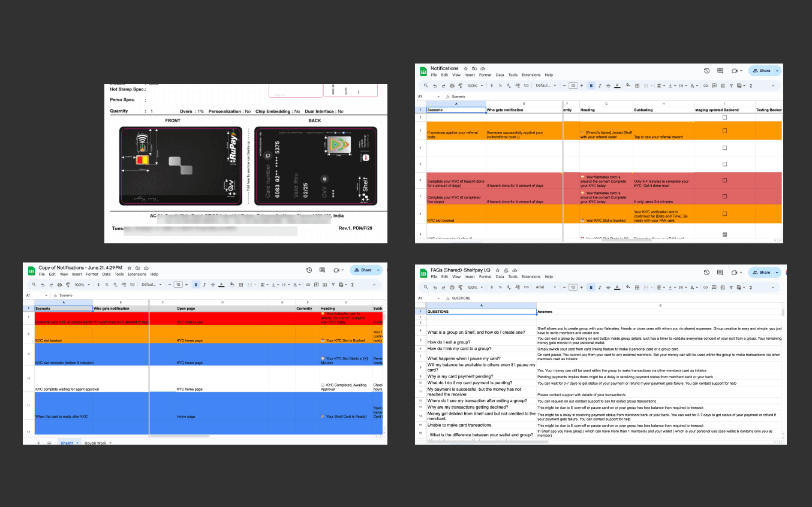
Task: Open fill color picker in FAQs sheet
Action: (628, 287)
